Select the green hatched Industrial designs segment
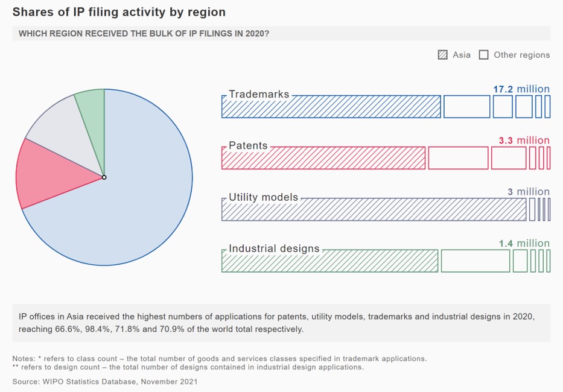This screenshot has width=563, height=392. tap(329, 262)
